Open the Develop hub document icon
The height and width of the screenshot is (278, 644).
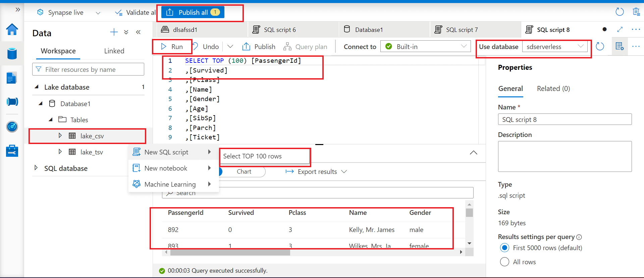(x=12, y=78)
